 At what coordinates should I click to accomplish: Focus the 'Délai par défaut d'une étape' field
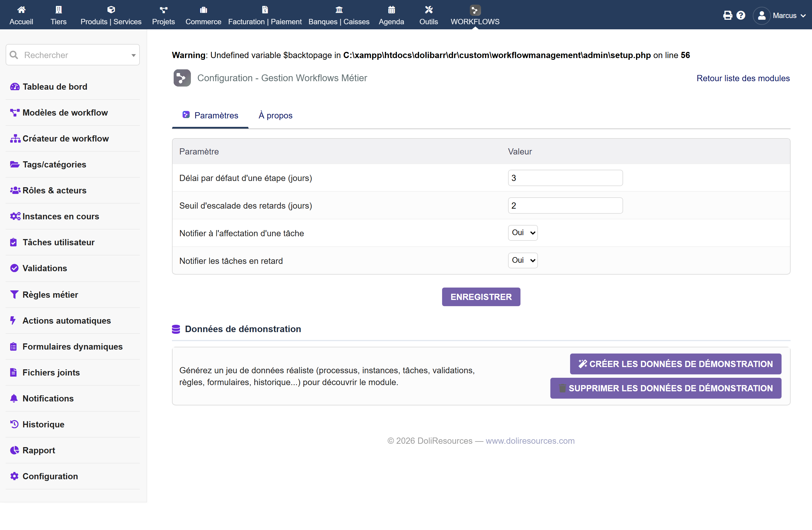(x=565, y=178)
